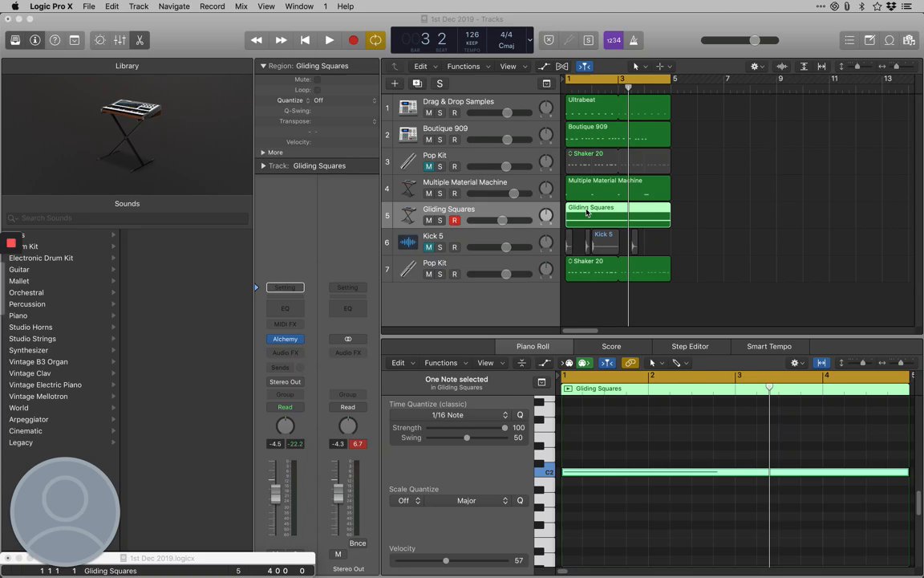This screenshot has width=924, height=578.
Task: Toggle the Mute checkbox in Region inspector
Action: pyautogui.click(x=317, y=79)
